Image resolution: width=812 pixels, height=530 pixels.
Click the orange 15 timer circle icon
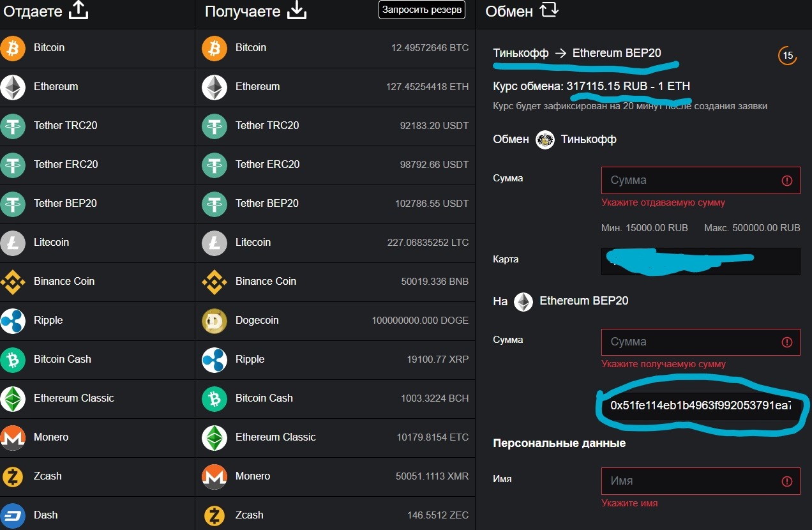click(x=788, y=56)
